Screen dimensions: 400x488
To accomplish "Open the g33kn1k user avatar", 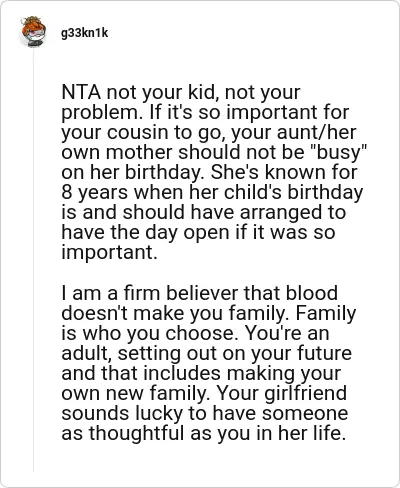I will pos(33,31).
